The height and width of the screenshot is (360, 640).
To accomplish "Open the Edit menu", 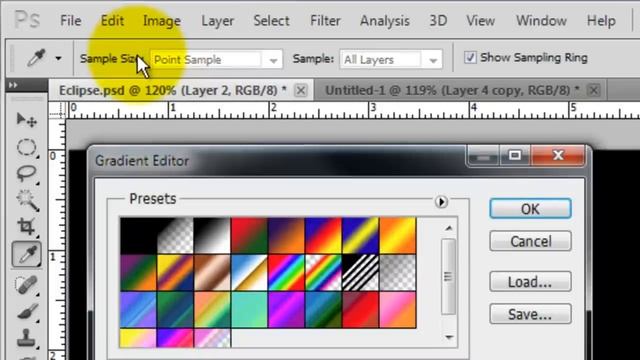I will [112, 20].
